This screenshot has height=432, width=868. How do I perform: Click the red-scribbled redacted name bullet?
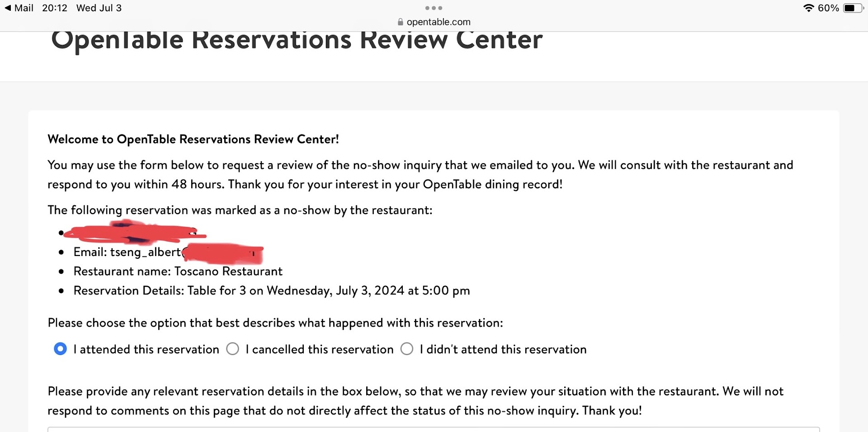(x=134, y=233)
